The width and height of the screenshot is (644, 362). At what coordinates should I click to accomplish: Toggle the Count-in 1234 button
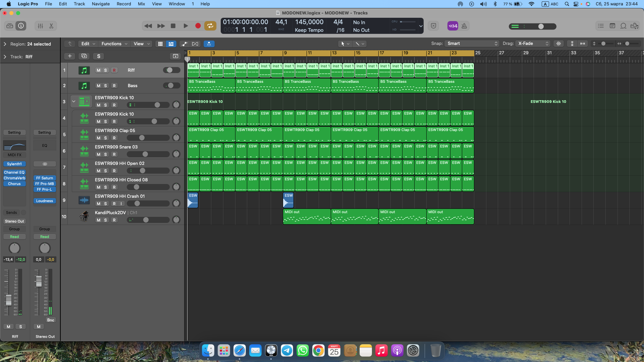[x=453, y=26]
